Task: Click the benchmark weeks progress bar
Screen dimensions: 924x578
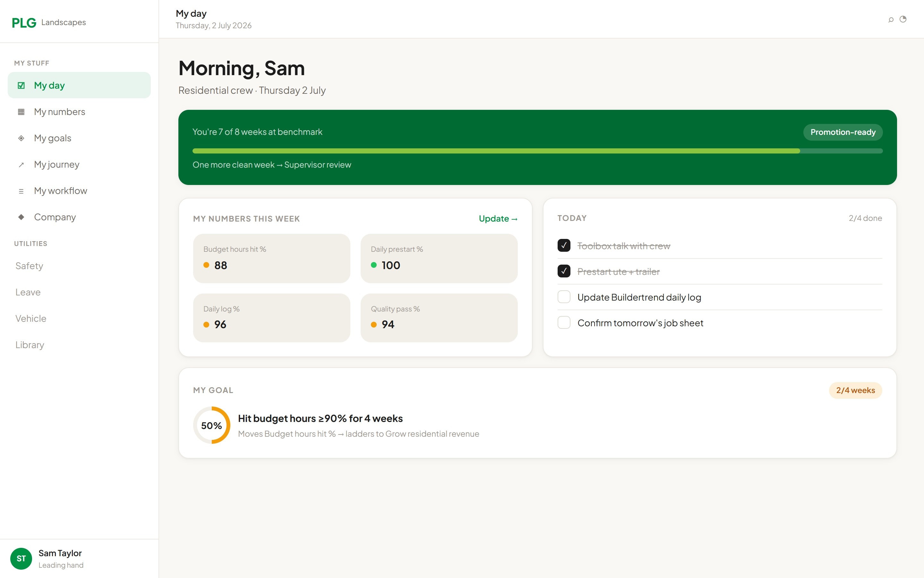Action: (x=538, y=151)
